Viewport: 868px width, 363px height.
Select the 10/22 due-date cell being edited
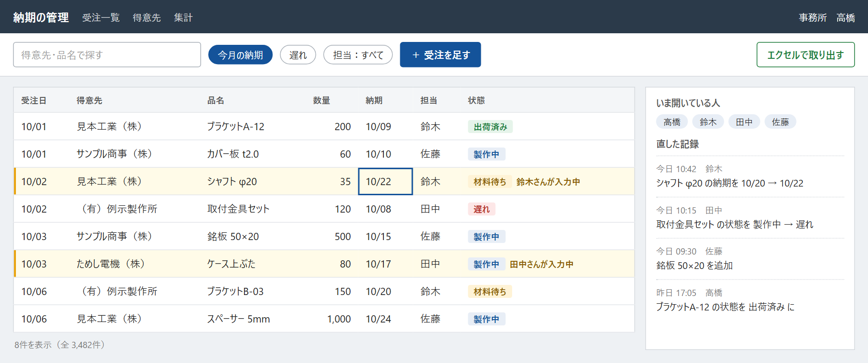tap(385, 181)
